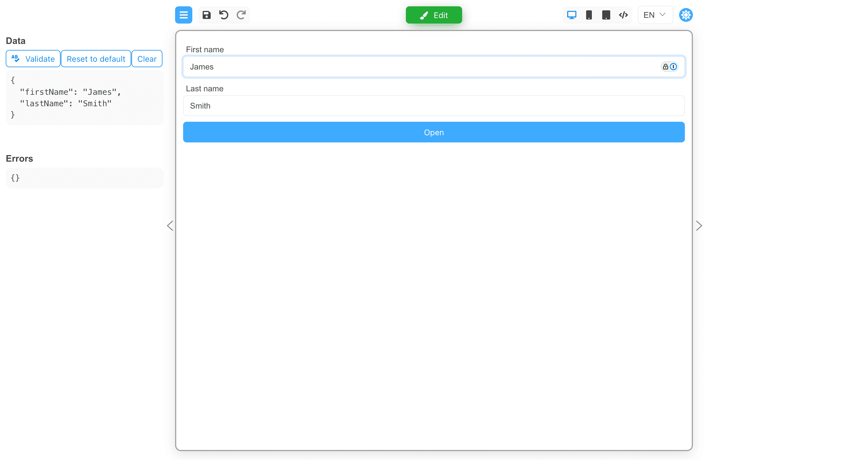Switch to Edit mode with the green button

point(434,15)
